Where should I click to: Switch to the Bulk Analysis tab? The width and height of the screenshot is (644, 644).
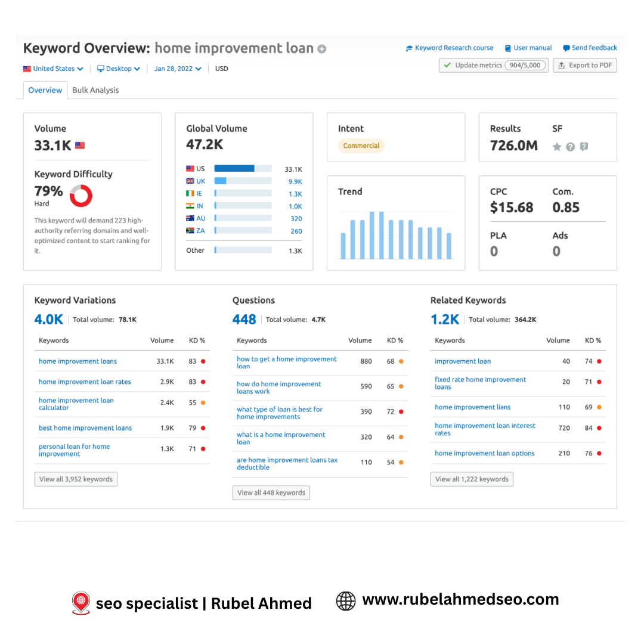click(95, 90)
